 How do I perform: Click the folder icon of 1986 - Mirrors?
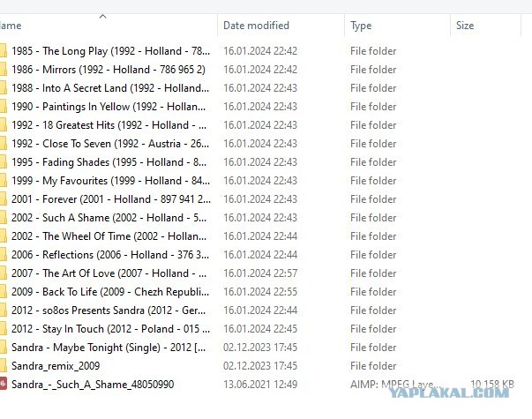(x=3, y=69)
